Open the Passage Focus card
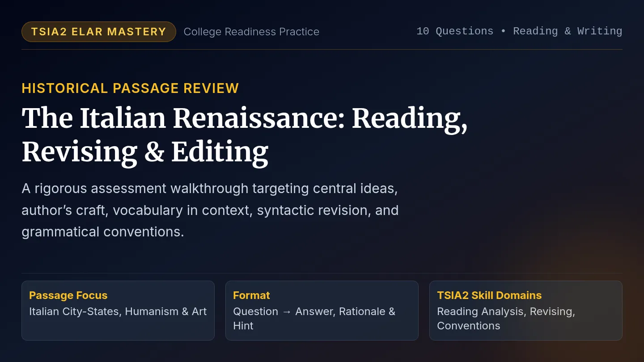644x362 pixels. (x=118, y=311)
